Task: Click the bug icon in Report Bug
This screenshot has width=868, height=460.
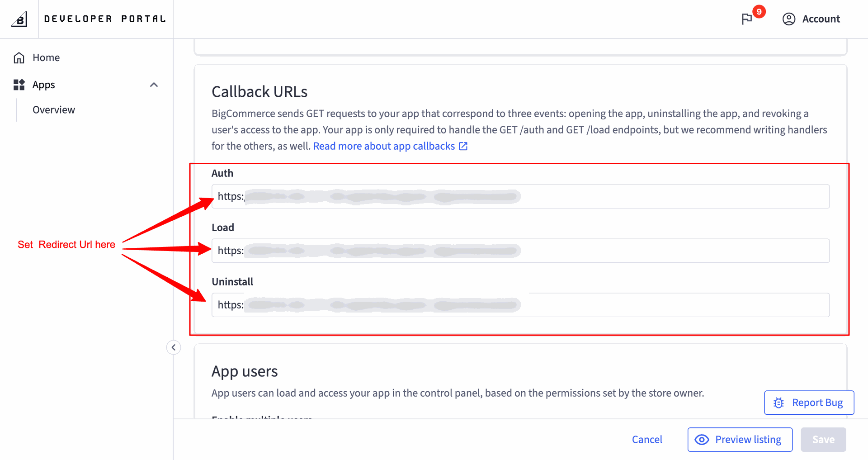Action: (x=778, y=403)
